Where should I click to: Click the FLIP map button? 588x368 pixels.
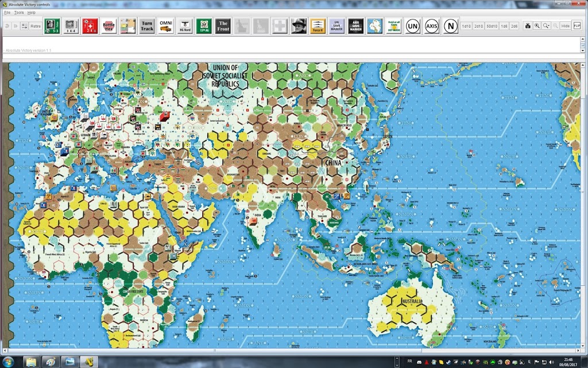pyautogui.click(x=577, y=26)
